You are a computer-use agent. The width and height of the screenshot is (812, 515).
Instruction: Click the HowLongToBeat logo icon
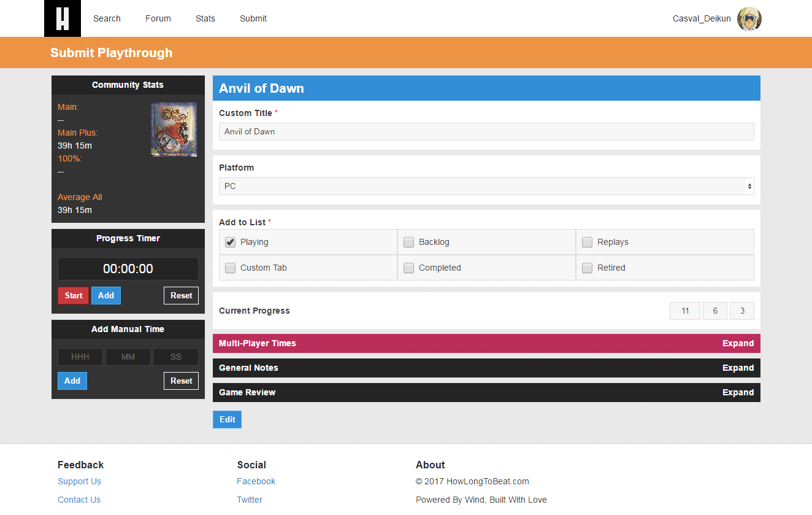click(63, 18)
